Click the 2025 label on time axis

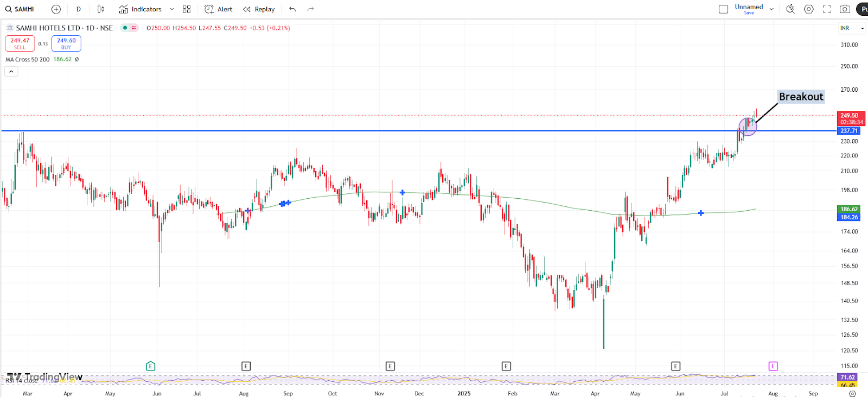[x=464, y=393]
